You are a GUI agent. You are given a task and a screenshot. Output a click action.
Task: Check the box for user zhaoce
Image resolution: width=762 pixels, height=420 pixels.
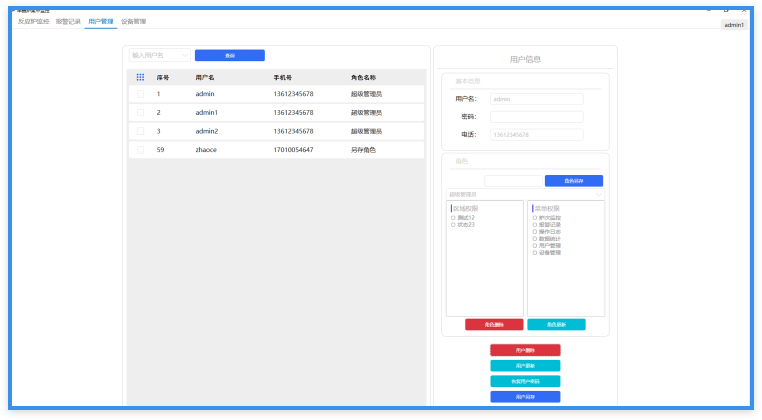140,150
